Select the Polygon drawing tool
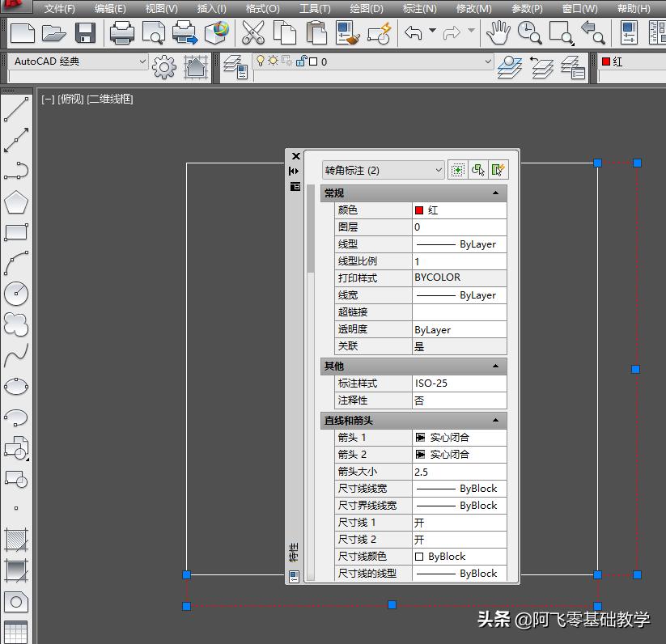Image resolution: width=666 pixels, height=644 pixels. 16,202
